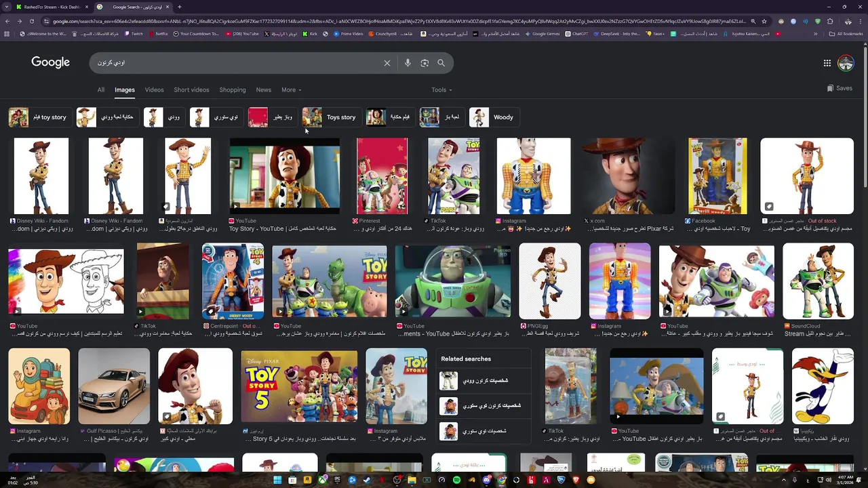Screen dimensions: 868x488
Task: Open Rockstar Games Launcher from taskbar
Action: pyautogui.click(x=307, y=480)
